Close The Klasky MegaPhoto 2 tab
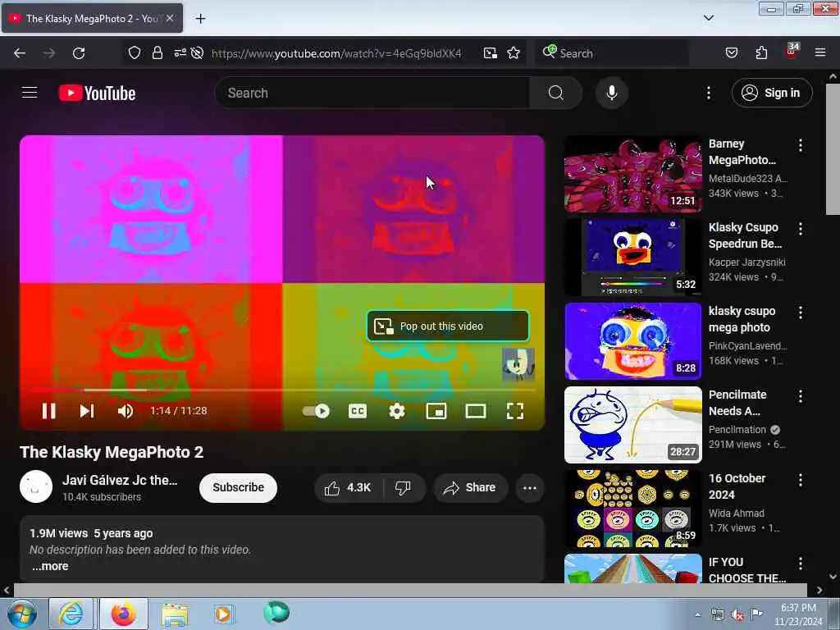 [170, 18]
